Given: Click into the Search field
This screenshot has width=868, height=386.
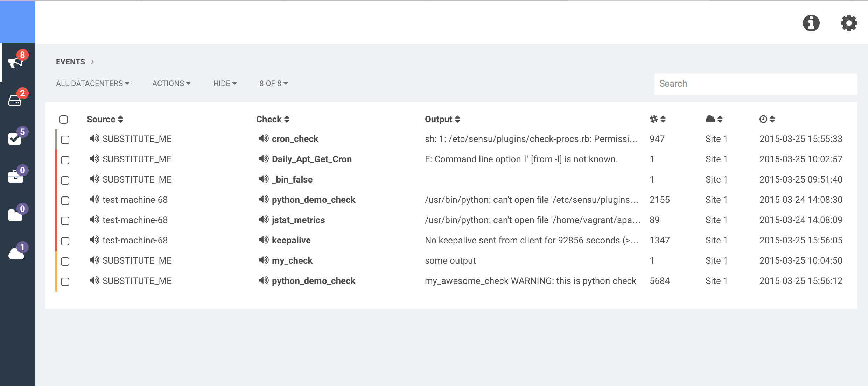Looking at the screenshot, I should (x=756, y=84).
